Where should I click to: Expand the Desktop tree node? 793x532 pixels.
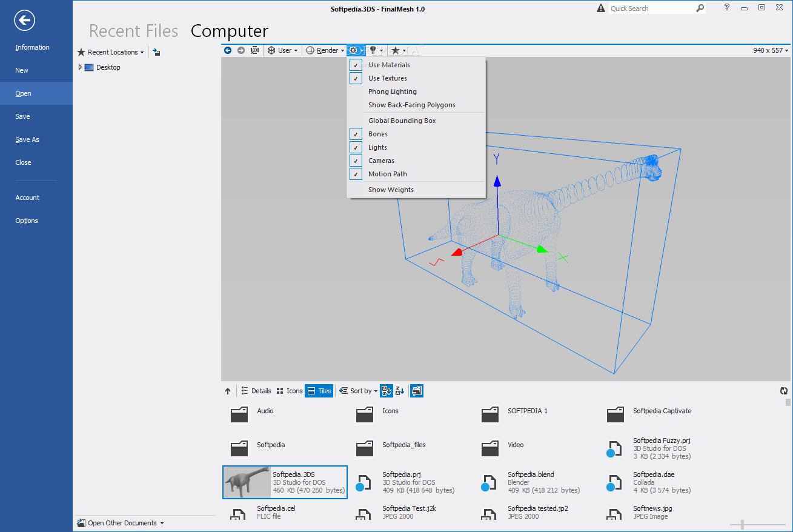(80, 67)
